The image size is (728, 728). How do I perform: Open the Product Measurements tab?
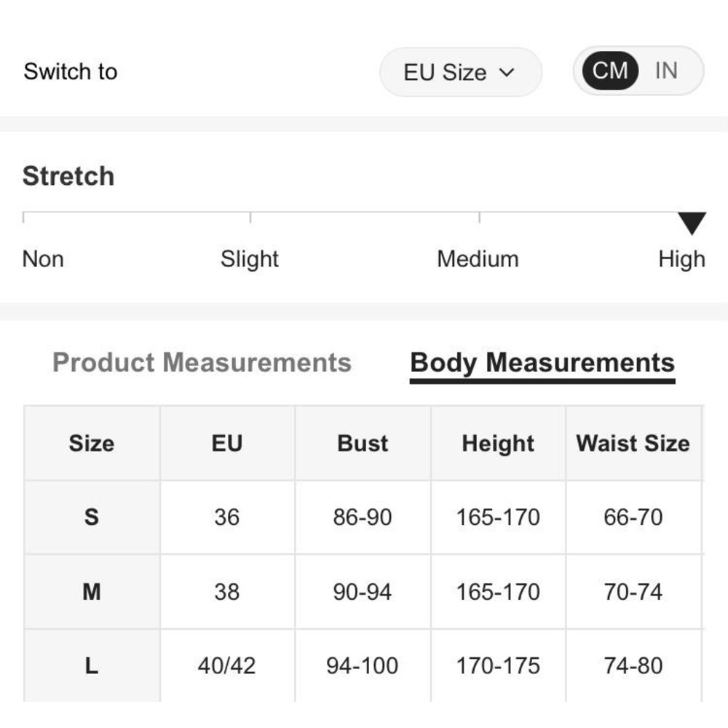202,363
